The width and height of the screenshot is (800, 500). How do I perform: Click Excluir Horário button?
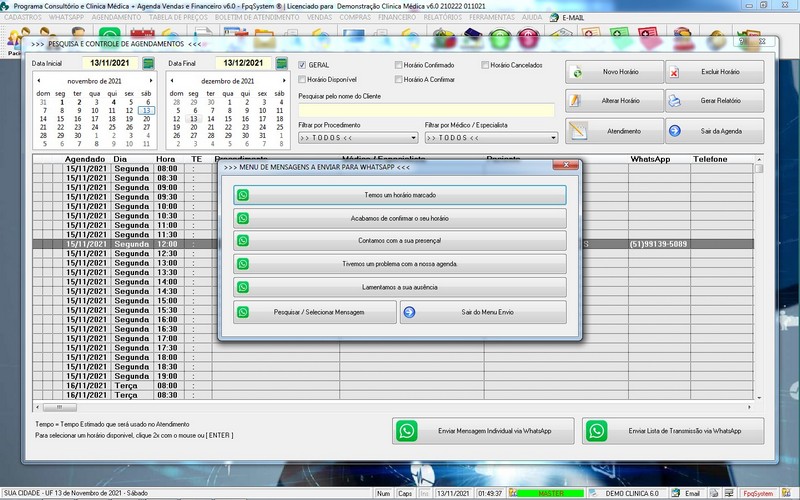click(x=715, y=72)
